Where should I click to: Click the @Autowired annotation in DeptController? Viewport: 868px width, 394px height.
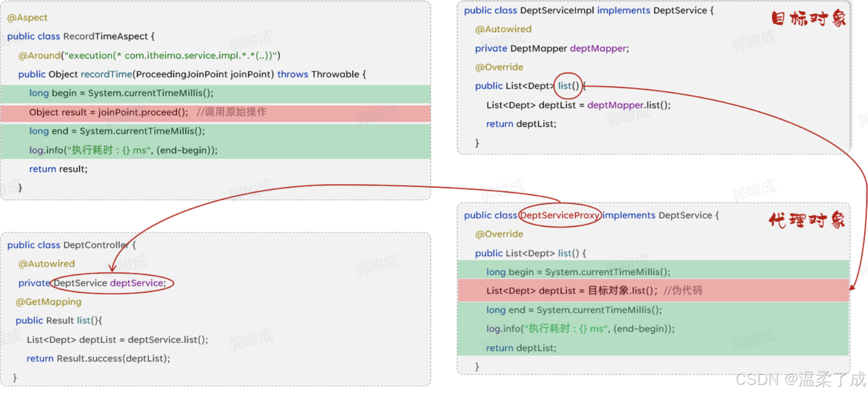pyautogui.click(x=46, y=264)
